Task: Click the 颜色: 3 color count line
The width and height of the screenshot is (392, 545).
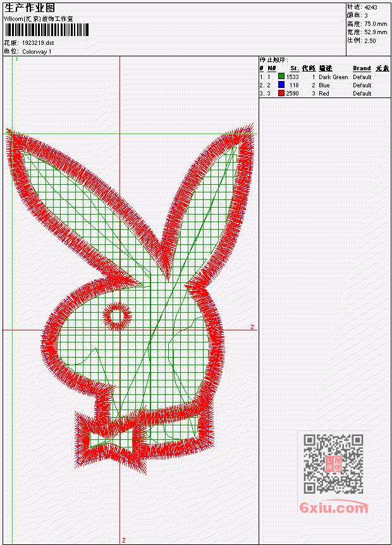Action: click(357, 15)
